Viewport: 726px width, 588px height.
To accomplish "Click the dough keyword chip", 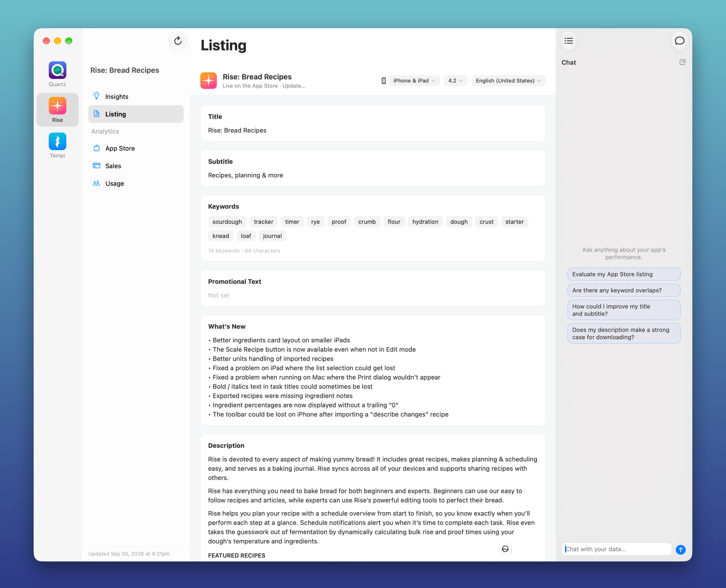I will pos(459,222).
